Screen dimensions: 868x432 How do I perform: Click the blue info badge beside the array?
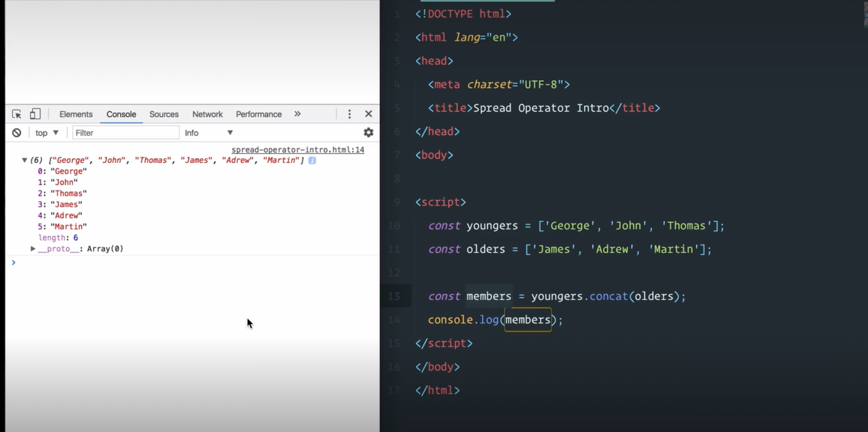[312, 160]
